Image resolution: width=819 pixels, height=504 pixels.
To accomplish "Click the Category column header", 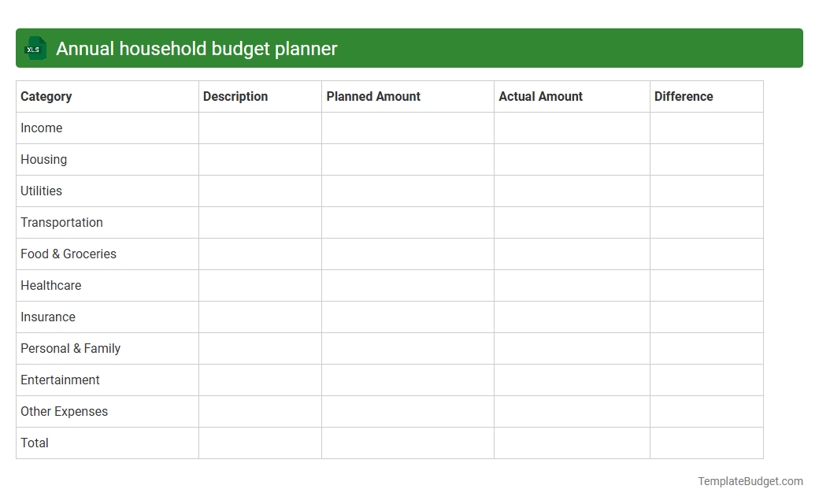I will click(46, 96).
